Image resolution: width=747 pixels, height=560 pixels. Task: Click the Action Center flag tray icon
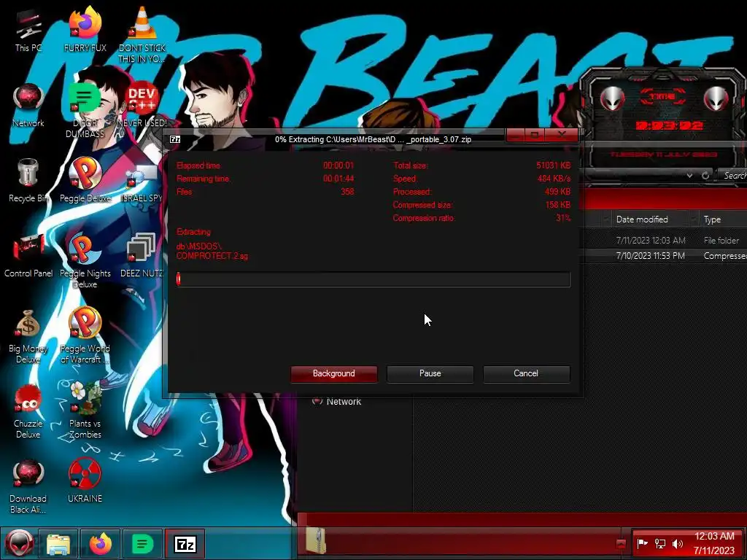642,543
